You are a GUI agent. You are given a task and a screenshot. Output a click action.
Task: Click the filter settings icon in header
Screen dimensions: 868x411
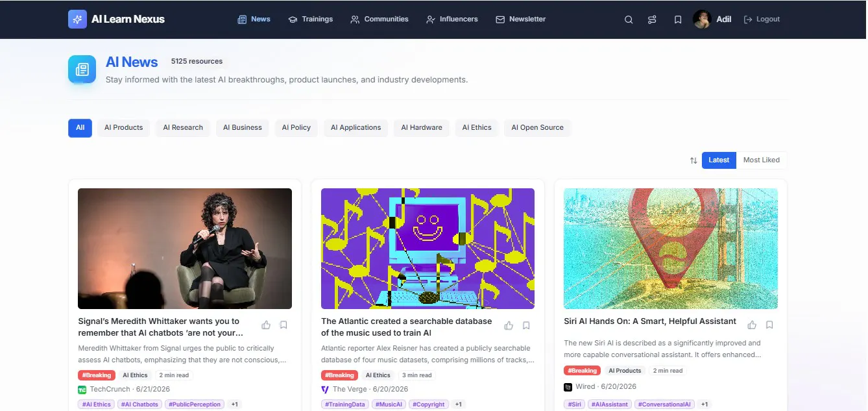click(652, 19)
